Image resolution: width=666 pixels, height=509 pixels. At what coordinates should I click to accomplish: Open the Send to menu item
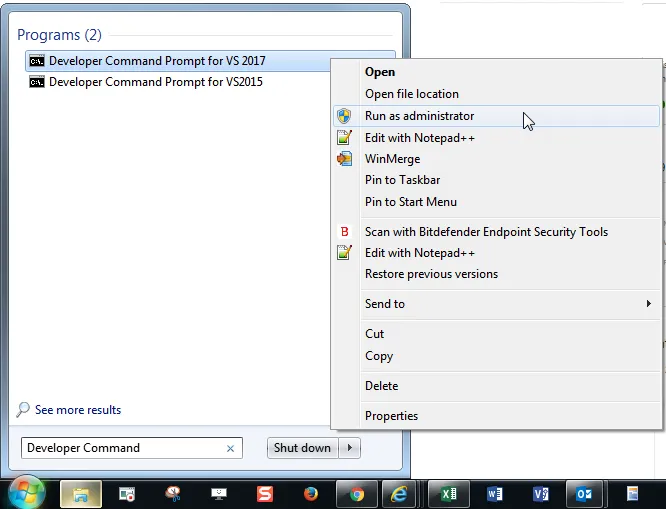pos(496,304)
